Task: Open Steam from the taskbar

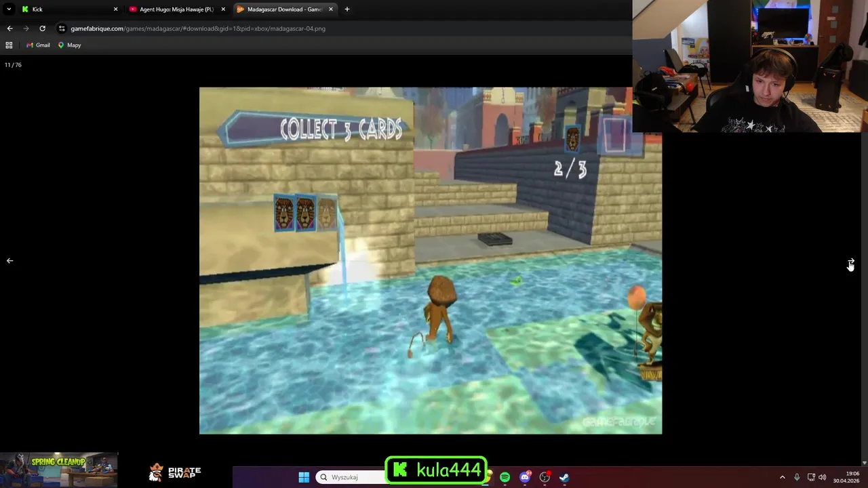Action: pyautogui.click(x=564, y=477)
